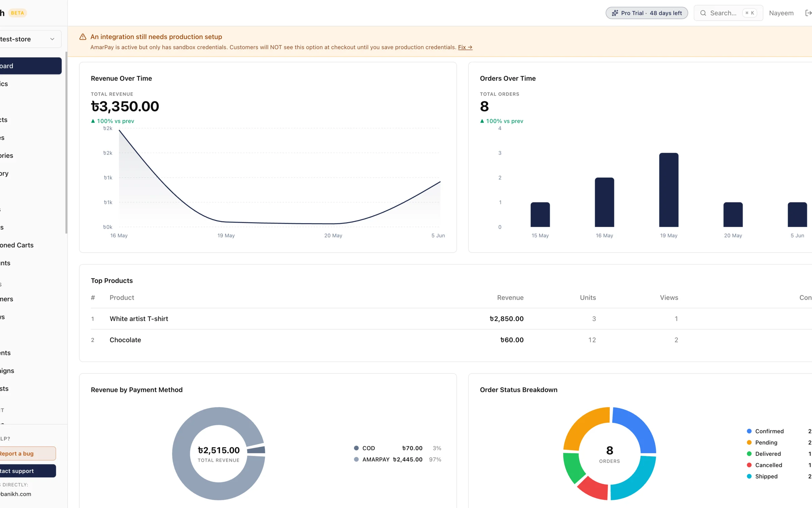Click the Cancelled red legend dot
Viewport: 812px width, 508px height.
pyautogui.click(x=749, y=465)
